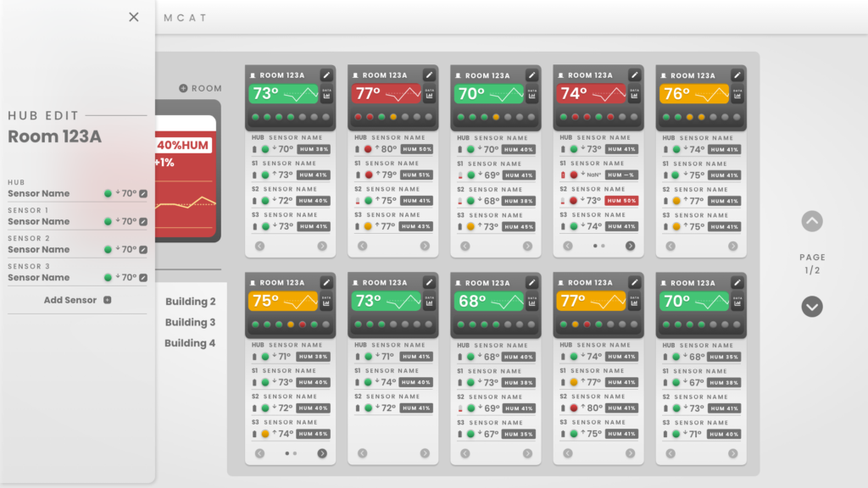868x488 pixels.
Task: Click the 73° green temperature banner top-left card
Action: pyautogui.click(x=283, y=94)
